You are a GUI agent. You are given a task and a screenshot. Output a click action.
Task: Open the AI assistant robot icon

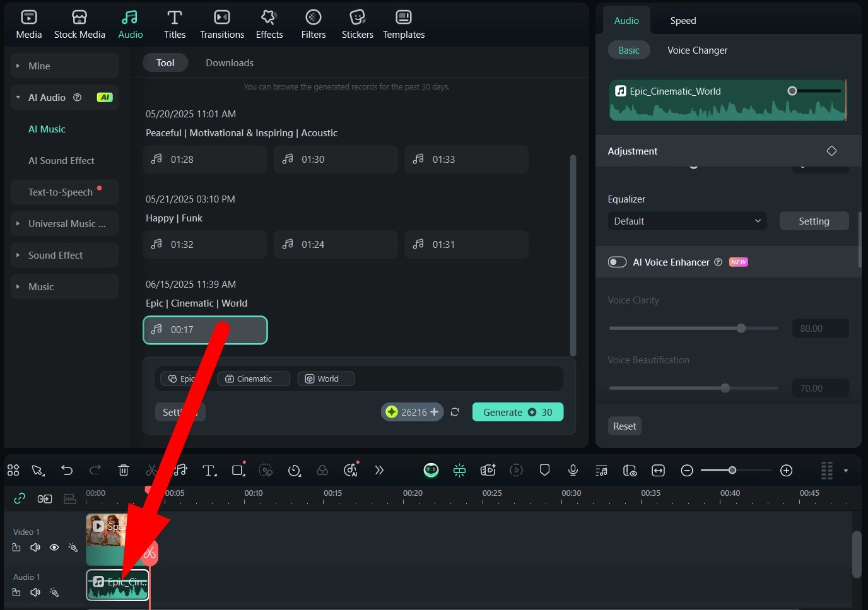[431, 470]
